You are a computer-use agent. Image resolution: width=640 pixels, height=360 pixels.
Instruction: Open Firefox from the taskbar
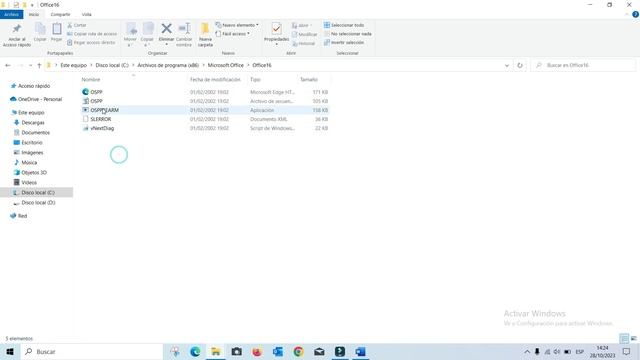pos(257,351)
